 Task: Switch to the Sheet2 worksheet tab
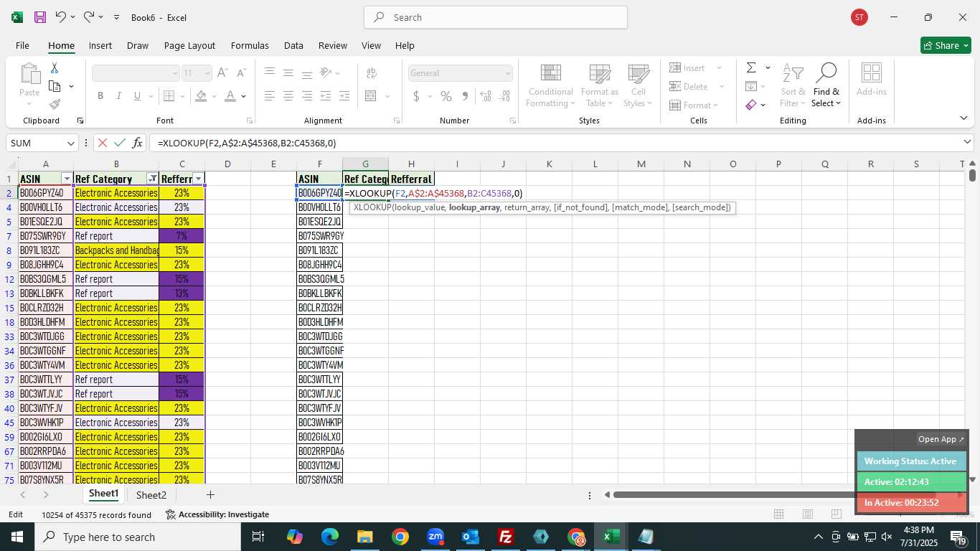151,495
